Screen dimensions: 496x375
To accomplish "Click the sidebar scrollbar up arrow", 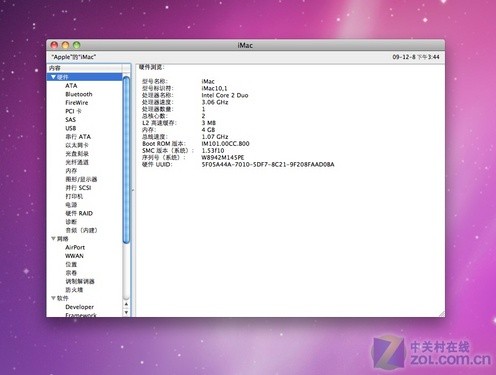I will click(x=126, y=304).
